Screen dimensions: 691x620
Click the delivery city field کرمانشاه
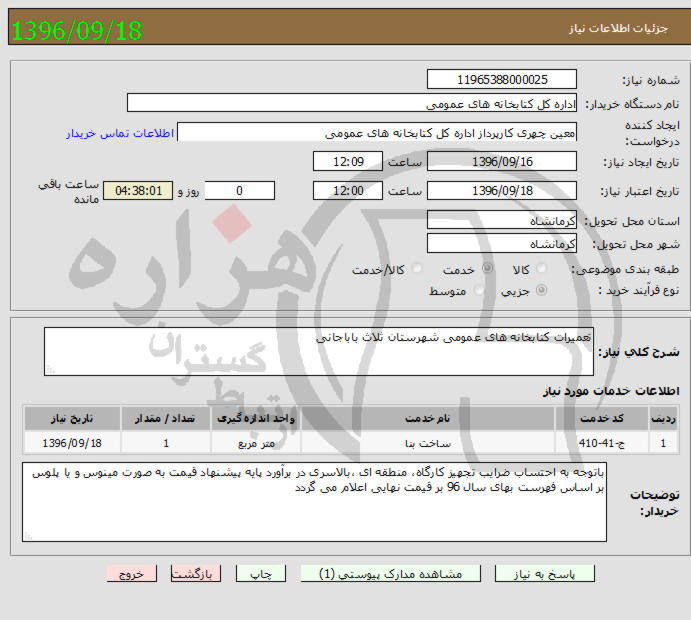(502, 243)
